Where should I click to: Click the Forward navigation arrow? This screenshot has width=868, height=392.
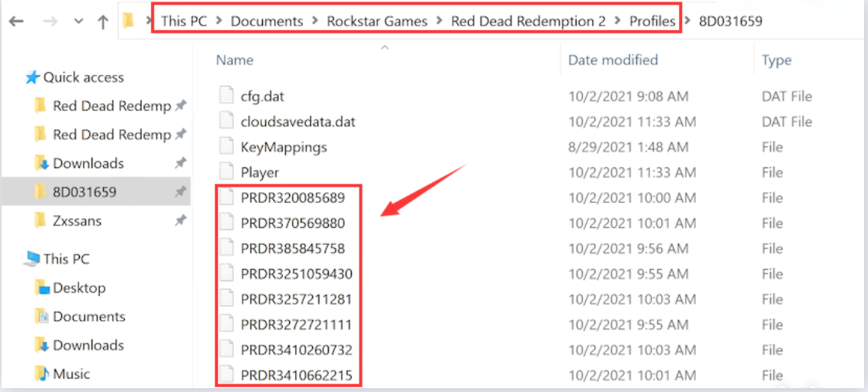(50, 22)
